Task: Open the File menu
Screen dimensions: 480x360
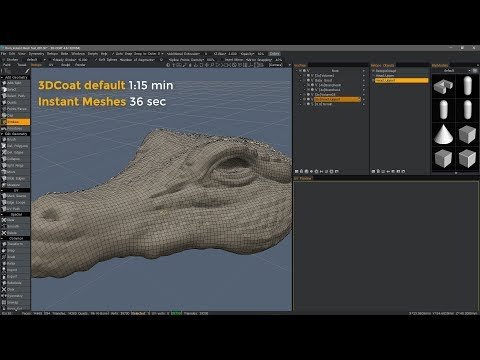Action: (x=3, y=54)
